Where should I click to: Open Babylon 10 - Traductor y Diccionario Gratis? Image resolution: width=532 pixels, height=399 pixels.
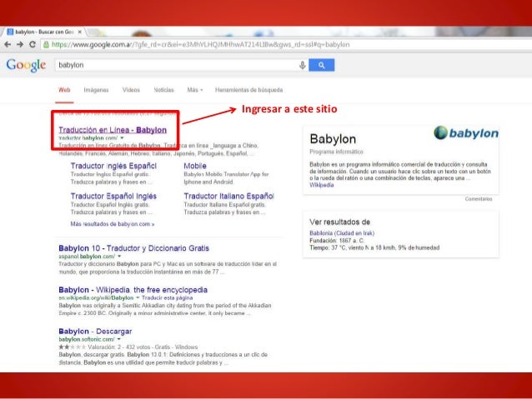click(133, 248)
